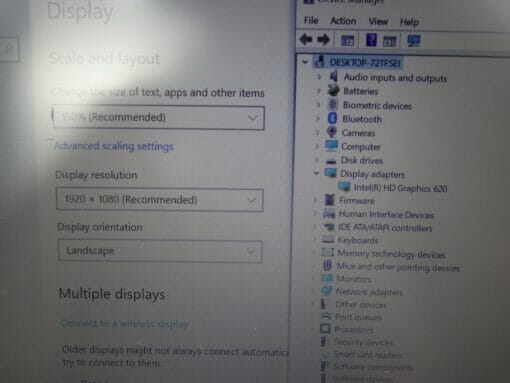The height and width of the screenshot is (383, 510).
Task: Select the Keyboards tree entry
Action: pos(358,240)
